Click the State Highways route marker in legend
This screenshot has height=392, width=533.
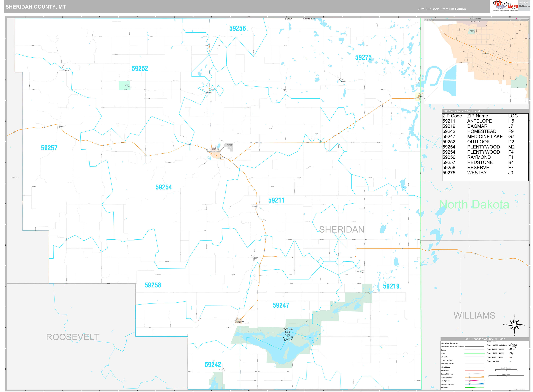[x=470, y=377]
